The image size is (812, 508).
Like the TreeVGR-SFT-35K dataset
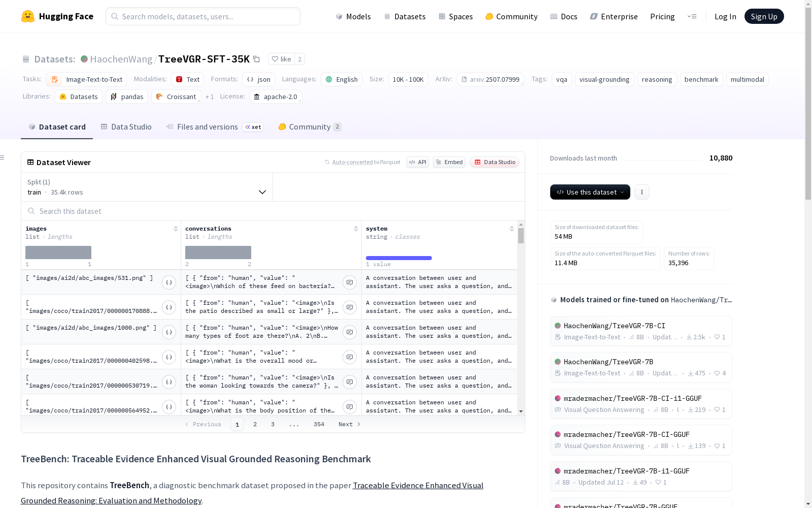point(281,59)
